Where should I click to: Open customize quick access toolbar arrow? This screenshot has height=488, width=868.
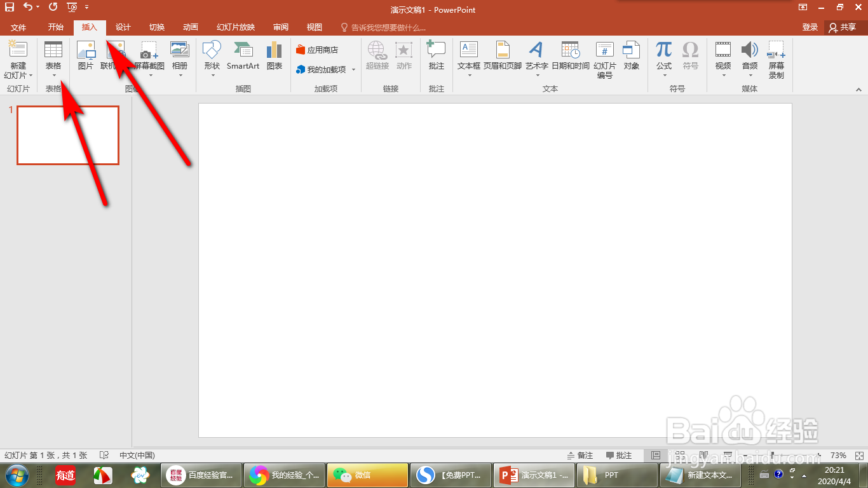pos(86,7)
